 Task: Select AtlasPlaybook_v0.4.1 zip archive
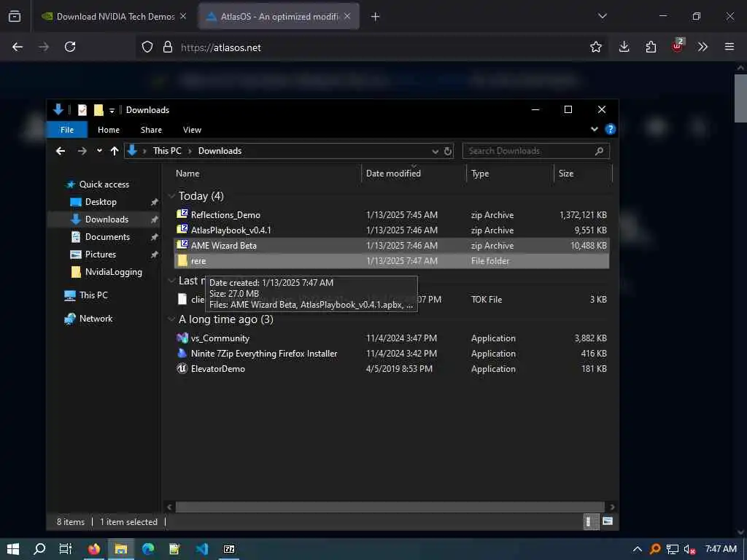[392, 230]
